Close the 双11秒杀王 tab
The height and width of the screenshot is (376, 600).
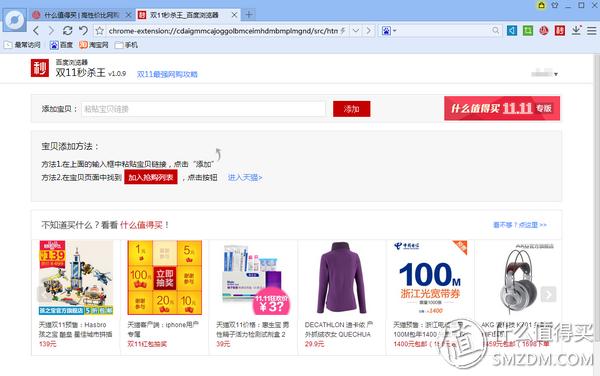pos(235,15)
